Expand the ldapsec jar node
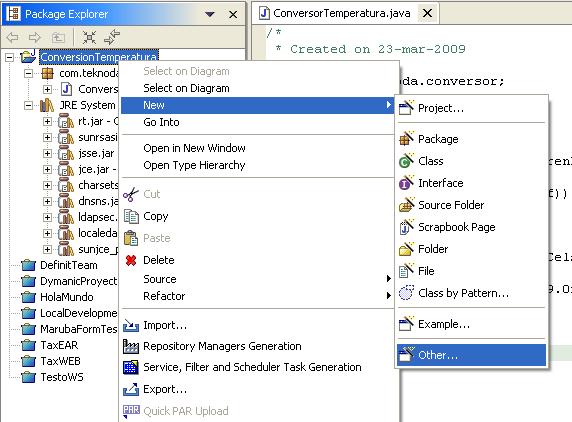 click(47, 217)
